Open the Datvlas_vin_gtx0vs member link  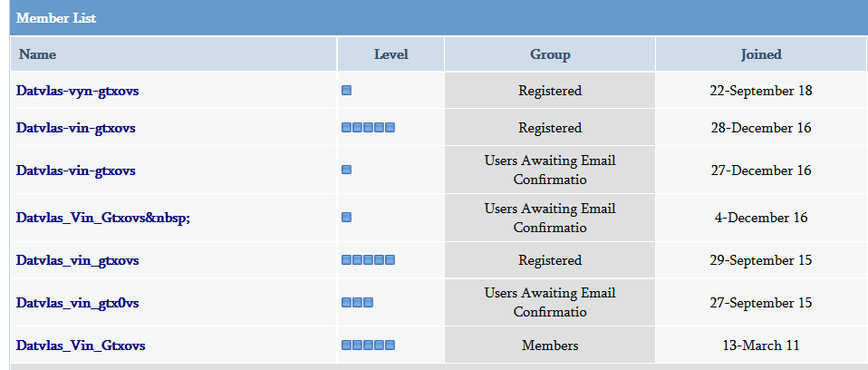tap(77, 303)
